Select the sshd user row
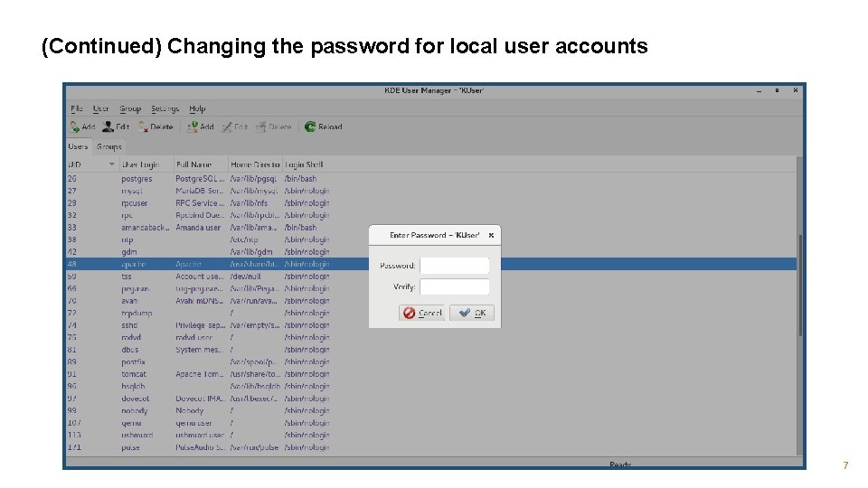This screenshot has width=868, height=488. tap(432, 325)
